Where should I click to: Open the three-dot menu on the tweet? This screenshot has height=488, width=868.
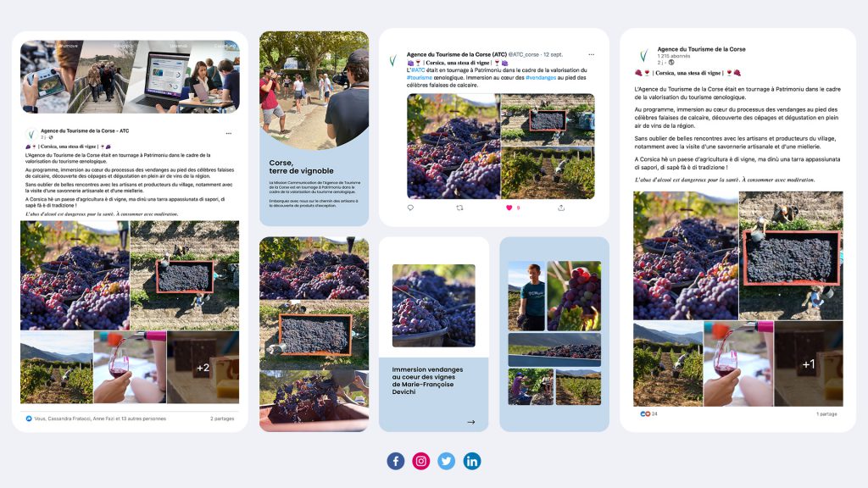tap(591, 54)
